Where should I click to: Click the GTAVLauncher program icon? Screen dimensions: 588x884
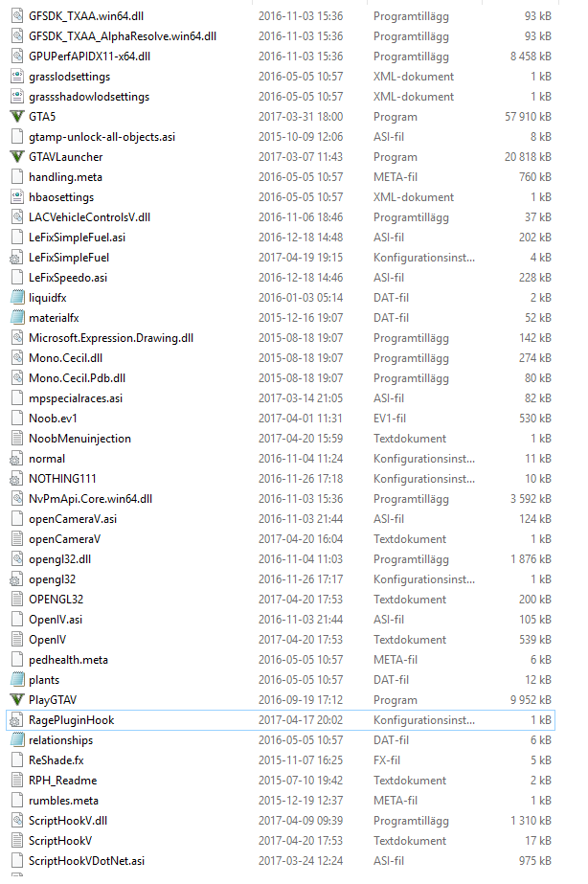(x=17, y=157)
